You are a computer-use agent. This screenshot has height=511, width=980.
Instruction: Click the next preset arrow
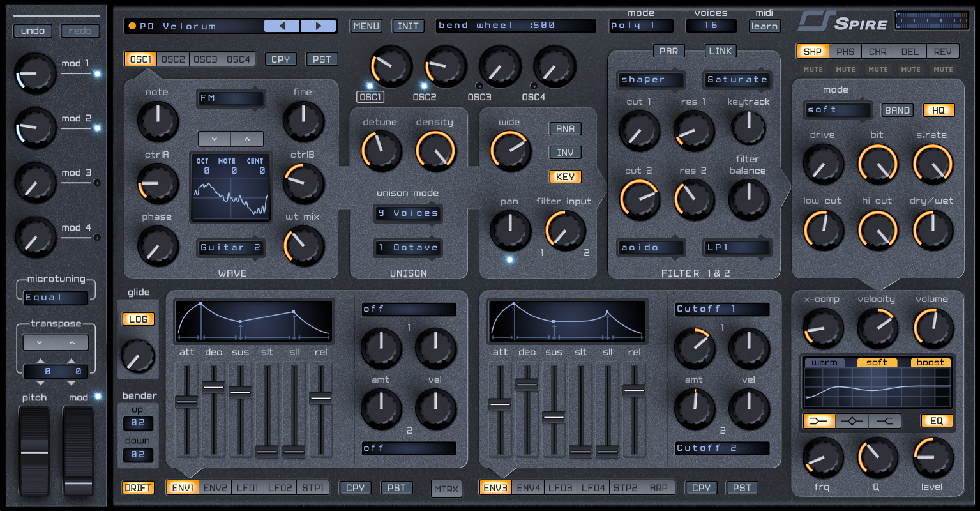tap(319, 25)
